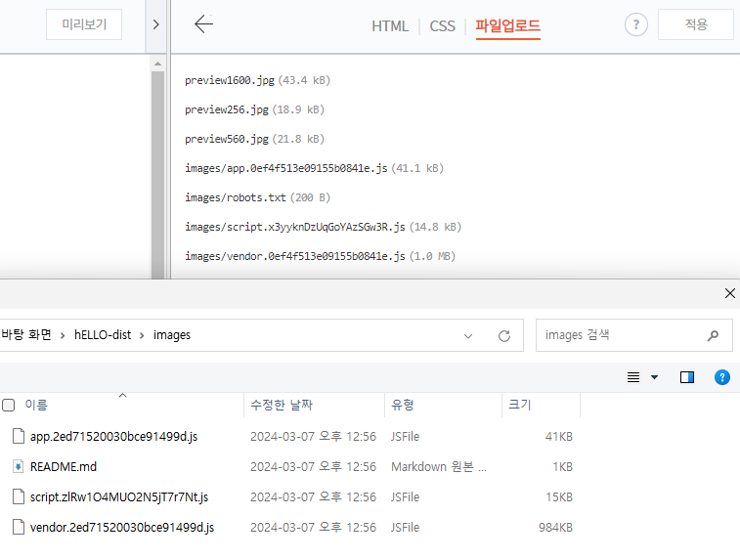Open the address bar history dropdown

pos(467,336)
